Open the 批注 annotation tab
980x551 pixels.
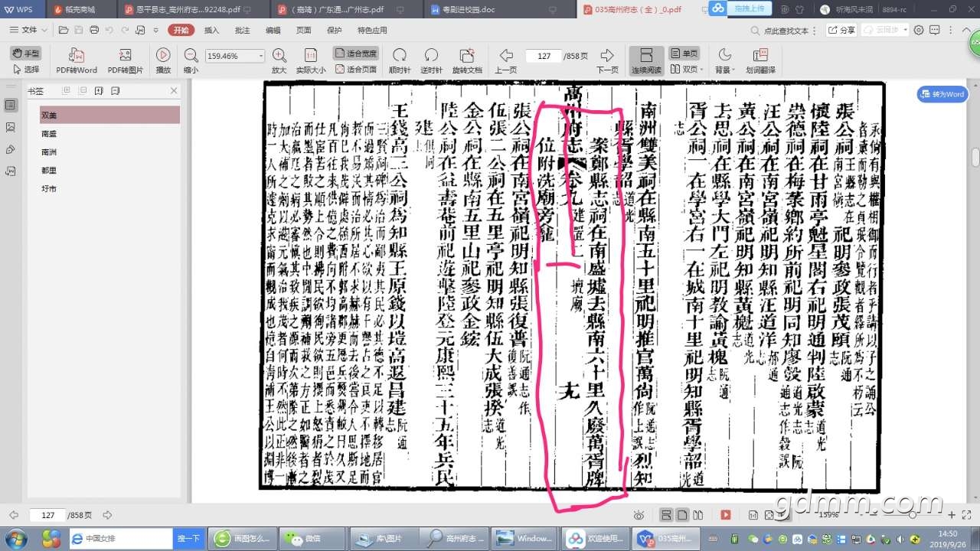tap(242, 30)
